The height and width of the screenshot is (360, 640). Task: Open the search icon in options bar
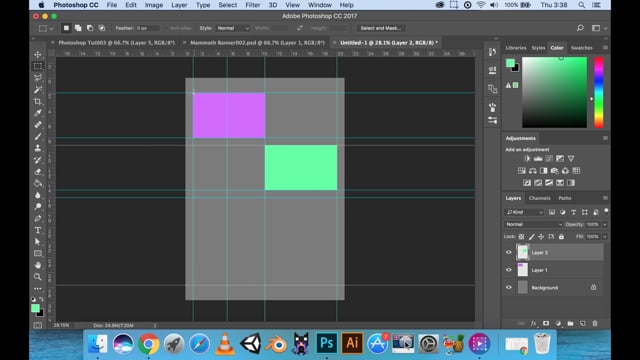click(580, 28)
